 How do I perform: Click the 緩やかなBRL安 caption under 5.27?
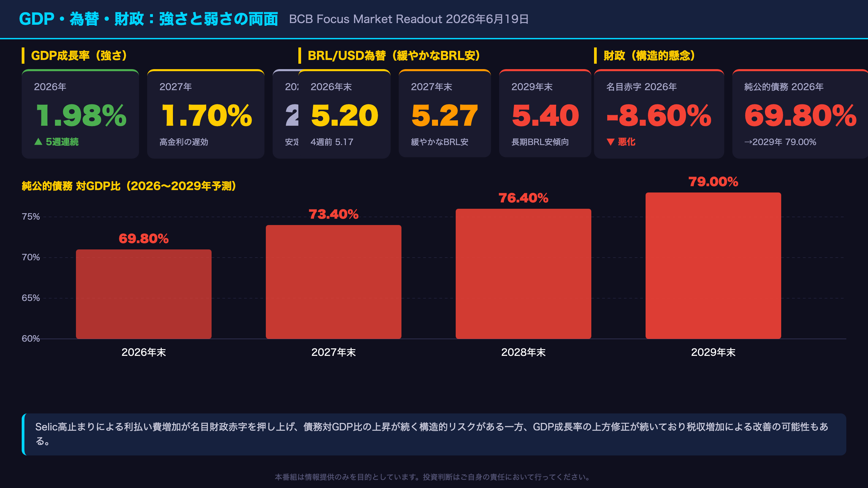tap(440, 142)
